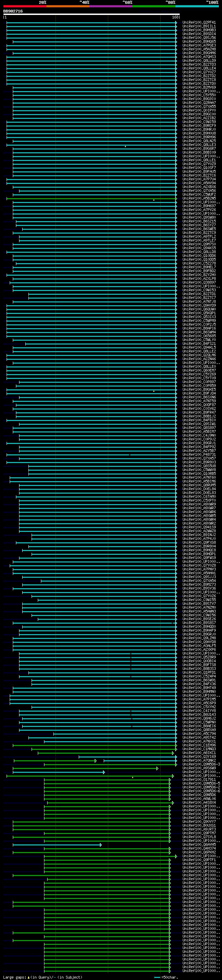Select the UniRef100_Q38897 label
This screenshot has width=222, height=980.
(x=199, y=282)
